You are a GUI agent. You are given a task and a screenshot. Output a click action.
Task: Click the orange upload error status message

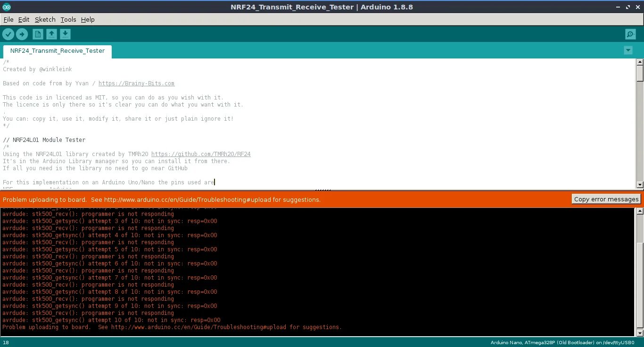(162, 199)
